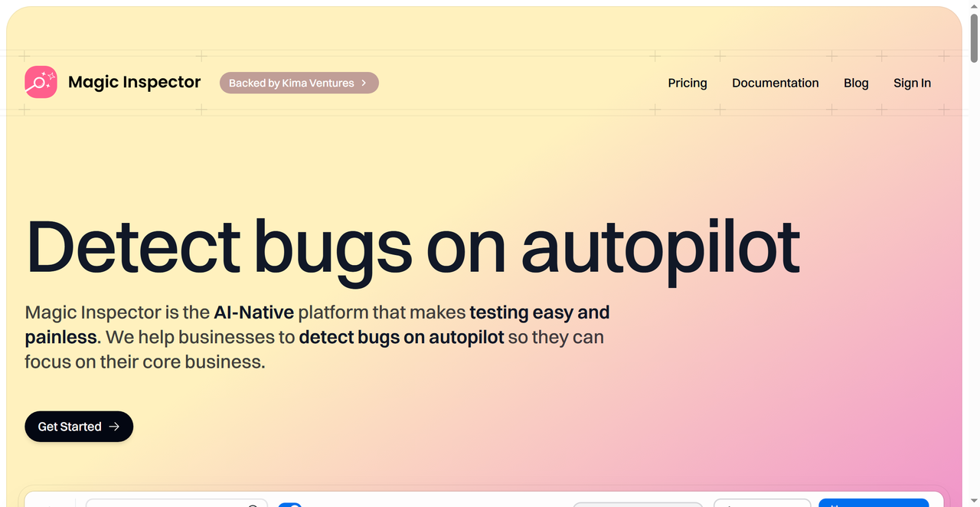Open the Pricing page
Image resolution: width=980 pixels, height=507 pixels.
[687, 83]
